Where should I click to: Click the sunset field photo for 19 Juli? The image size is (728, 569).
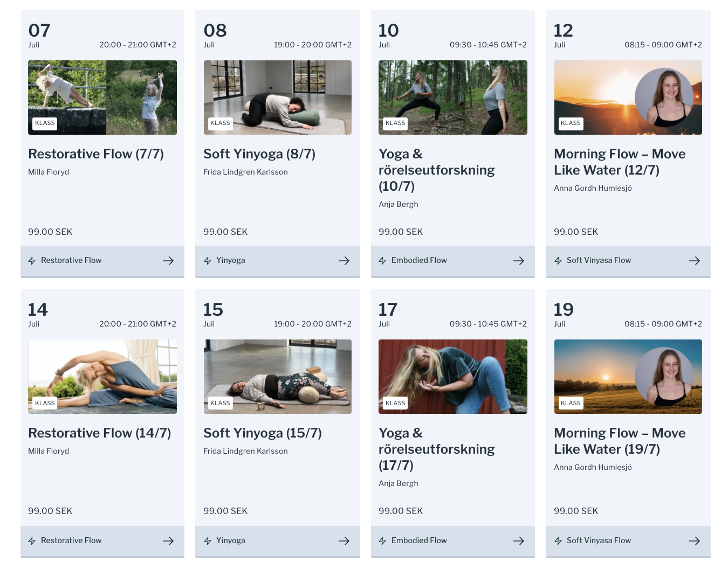point(628,377)
